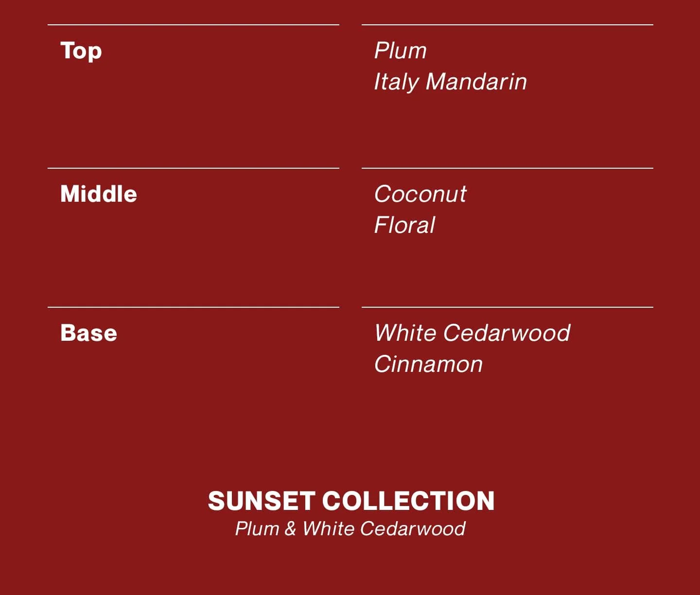700x595 pixels.
Task: Click the Plum & White Cedarwood subtitle
Action: [350, 528]
